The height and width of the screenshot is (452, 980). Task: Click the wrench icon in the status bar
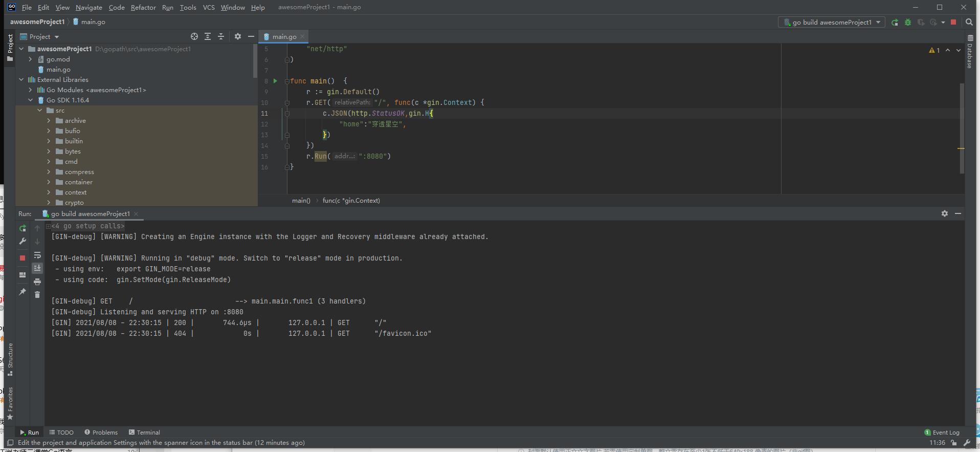tap(967, 443)
